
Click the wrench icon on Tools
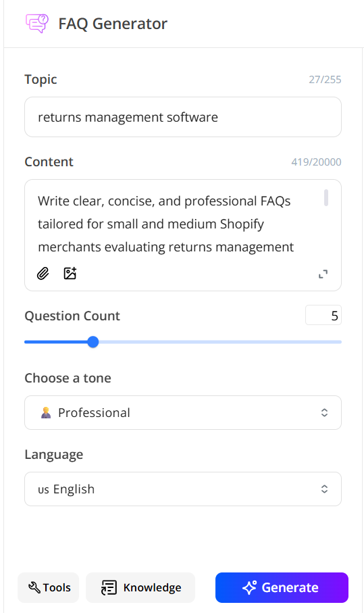click(x=34, y=587)
